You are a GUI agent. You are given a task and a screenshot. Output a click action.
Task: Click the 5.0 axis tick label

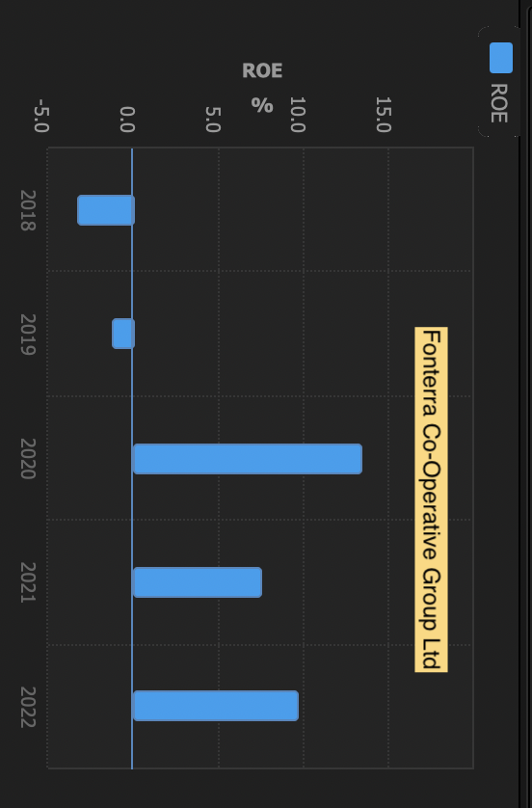pyautogui.click(x=213, y=119)
